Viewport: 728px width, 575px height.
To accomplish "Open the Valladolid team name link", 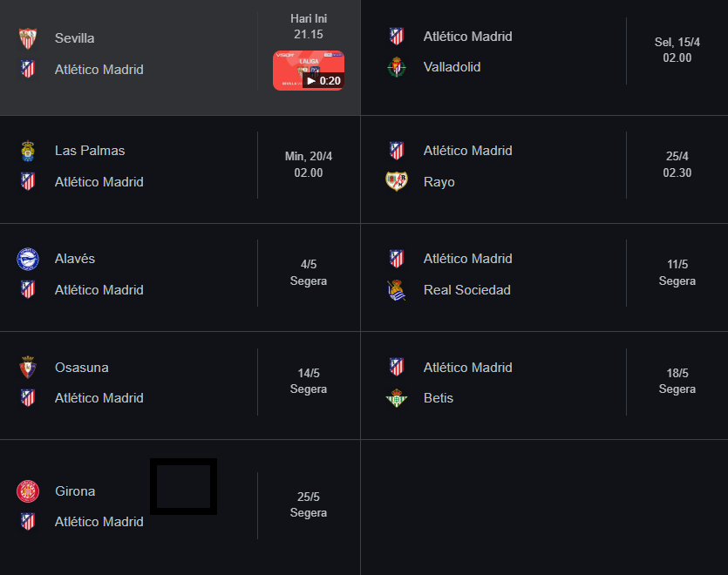I will coord(452,67).
